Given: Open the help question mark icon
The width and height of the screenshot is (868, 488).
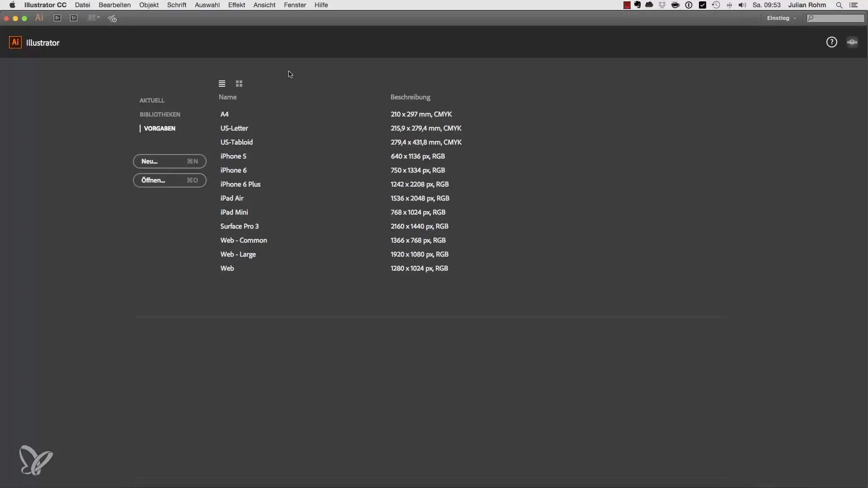Looking at the screenshot, I should click(x=832, y=42).
